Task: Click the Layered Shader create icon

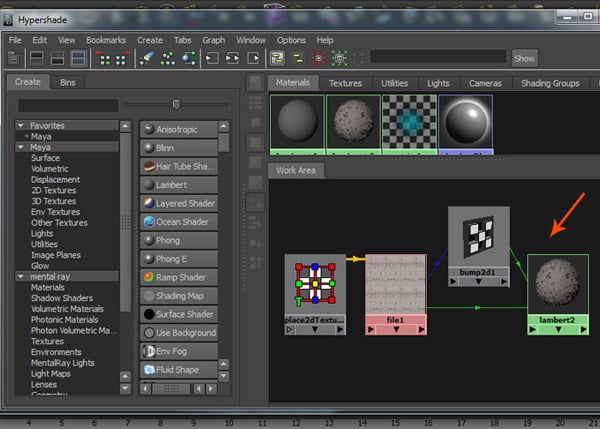Action: (x=149, y=203)
